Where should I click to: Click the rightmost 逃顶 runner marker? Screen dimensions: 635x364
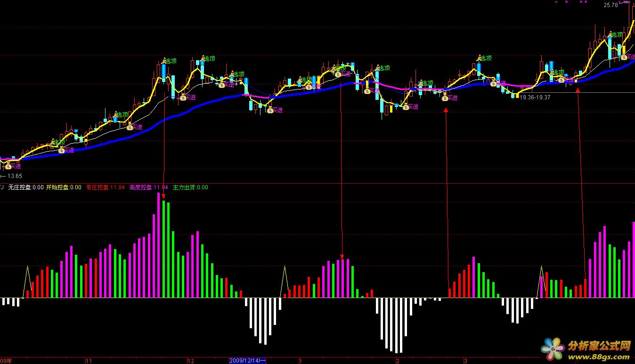(611, 34)
